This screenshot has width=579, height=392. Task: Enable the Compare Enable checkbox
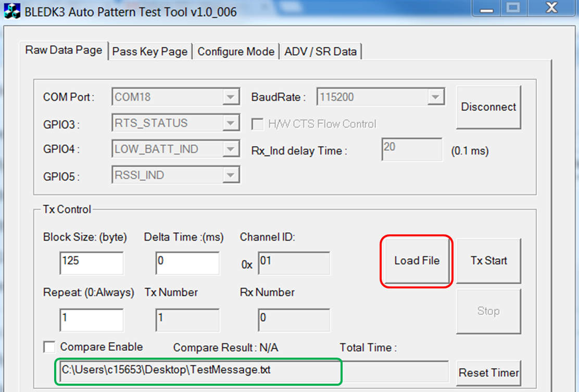[50, 347]
